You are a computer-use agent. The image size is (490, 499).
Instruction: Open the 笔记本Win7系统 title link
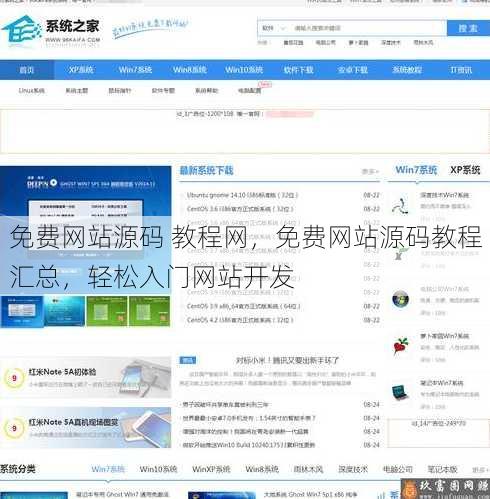pyautogui.click(x=442, y=383)
